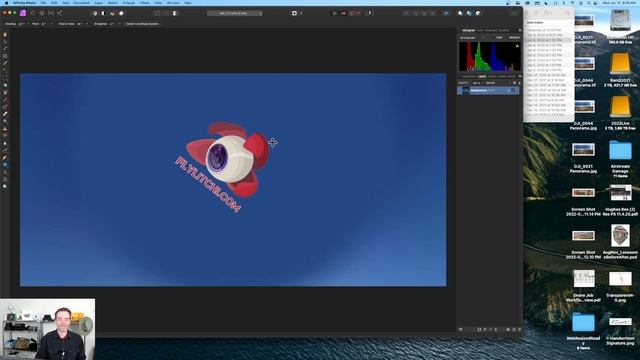Click the yellow histogram warning triangle
Screen dimensions: 640x360
coord(517,46)
